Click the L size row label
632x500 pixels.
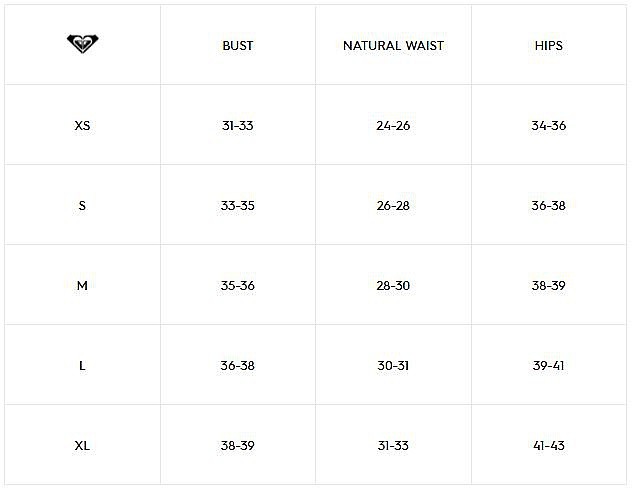[x=82, y=366]
